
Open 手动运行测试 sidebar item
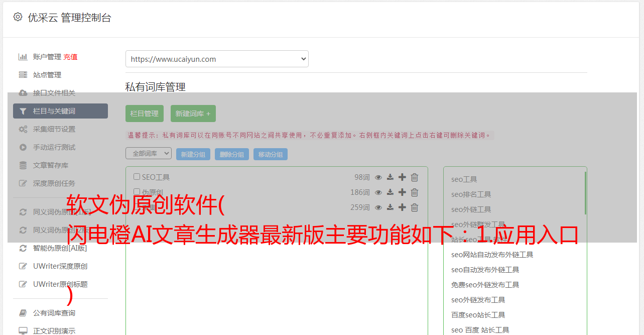(x=54, y=147)
